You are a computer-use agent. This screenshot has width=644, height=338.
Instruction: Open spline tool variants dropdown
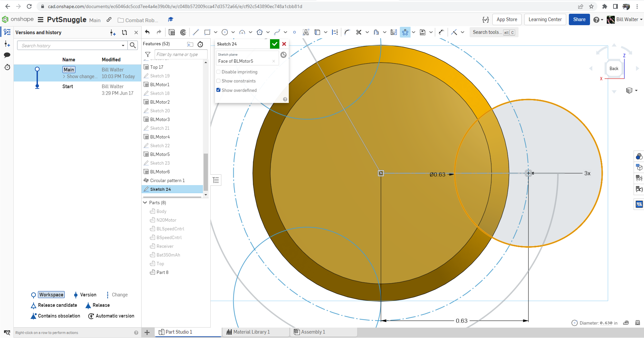coord(285,32)
